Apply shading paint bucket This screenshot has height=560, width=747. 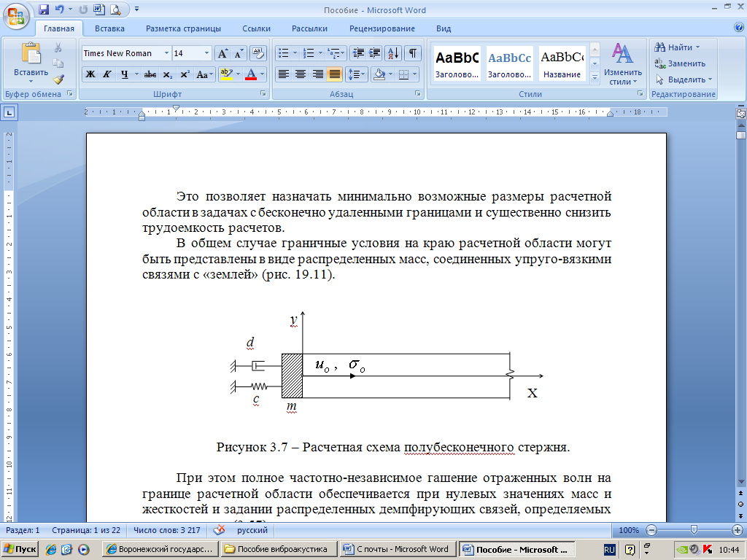(x=379, y=74)
